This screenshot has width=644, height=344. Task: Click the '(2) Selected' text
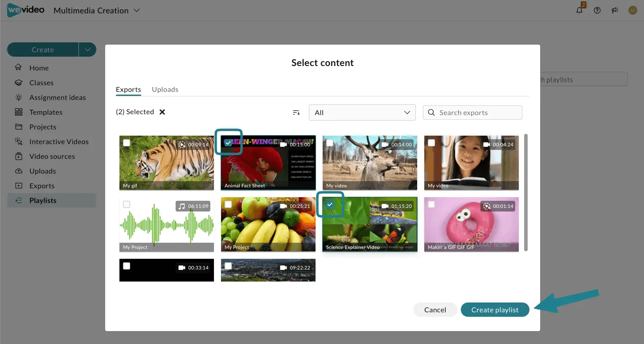[x=135, y=112]
